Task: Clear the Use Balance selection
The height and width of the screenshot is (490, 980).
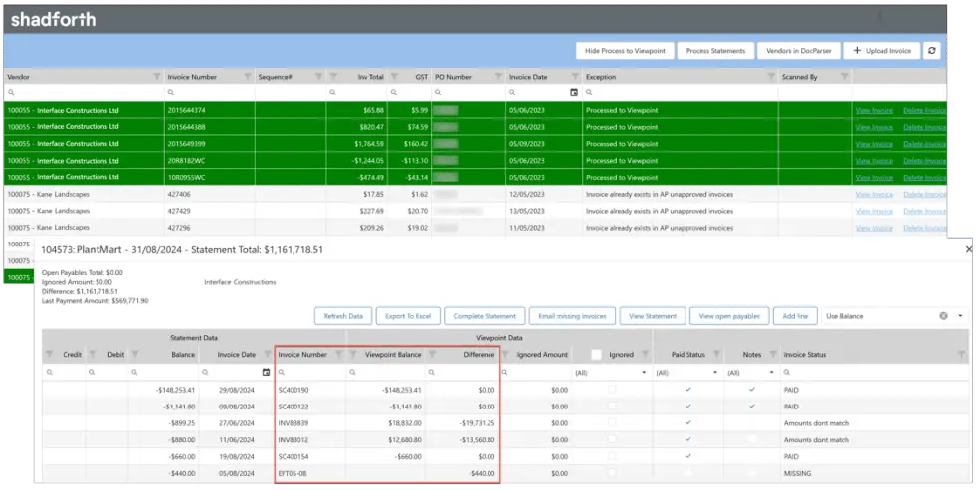Action: coord(944,316)
